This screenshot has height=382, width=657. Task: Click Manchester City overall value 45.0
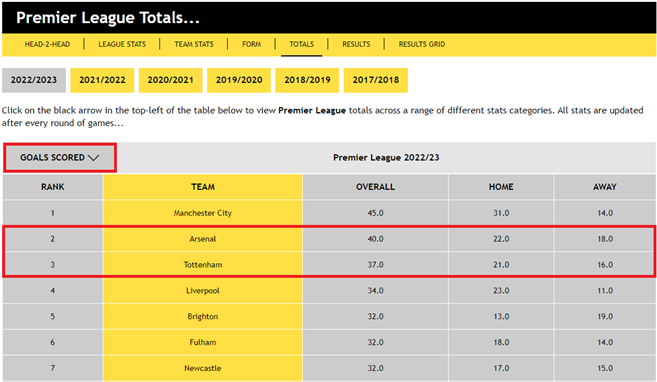[375, 213]
